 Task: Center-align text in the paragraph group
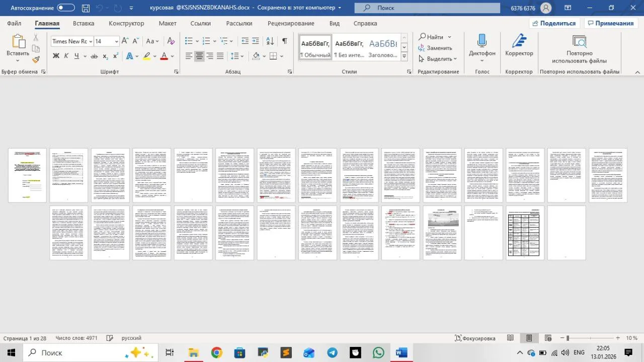(199, 56)
